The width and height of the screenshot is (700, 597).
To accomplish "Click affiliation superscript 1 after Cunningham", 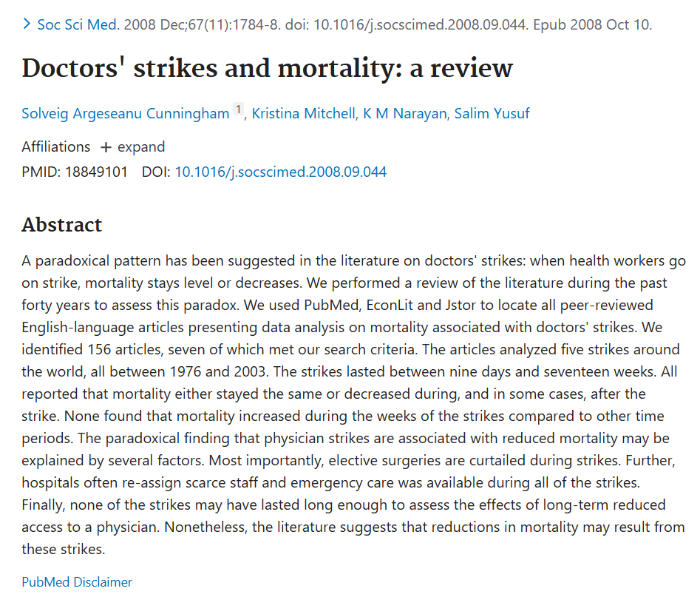I will 238,110.
